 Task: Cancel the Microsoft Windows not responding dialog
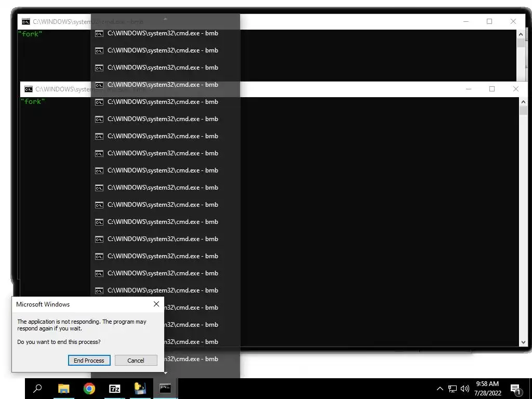point(136,361)
